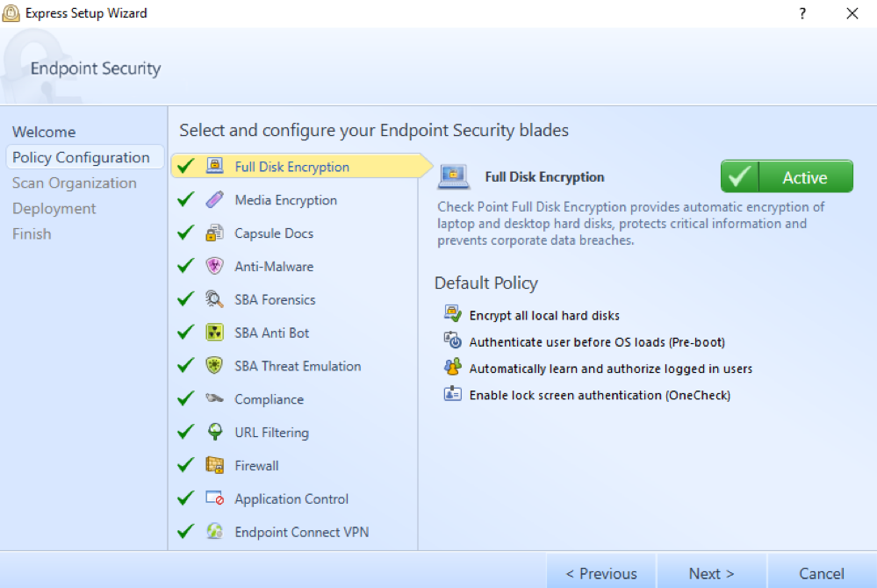Click the Firewall brick wall icon
Viewport: 877px width, 588px height.
[x=215, y=464]
